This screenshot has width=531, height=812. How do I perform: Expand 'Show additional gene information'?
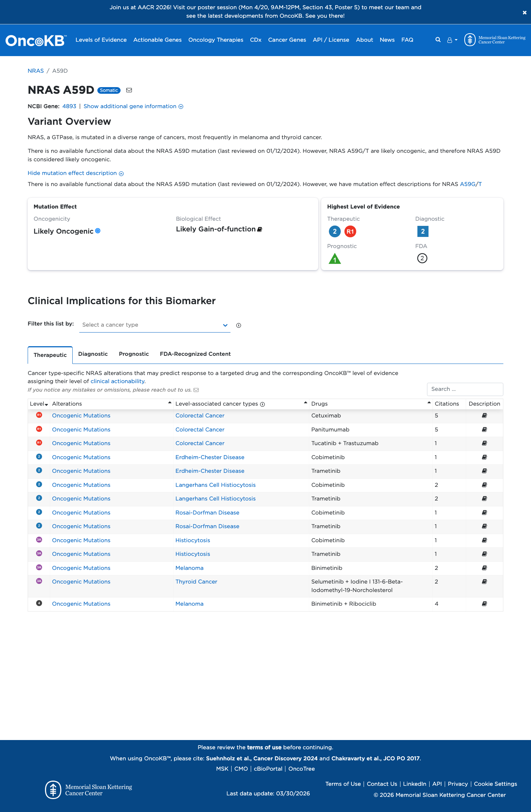pos(133,106)
